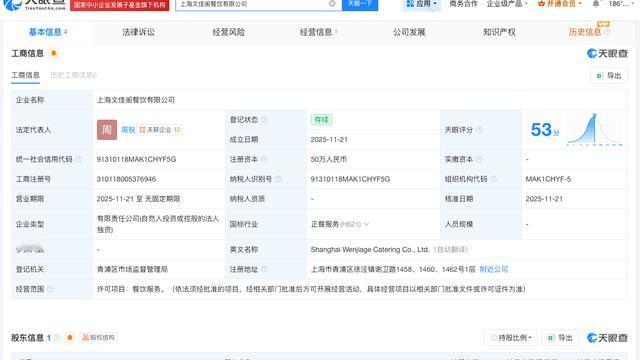640x360 pixels.
Task: Click the help icon on 历史信息 tab
Action: point(607,32)
